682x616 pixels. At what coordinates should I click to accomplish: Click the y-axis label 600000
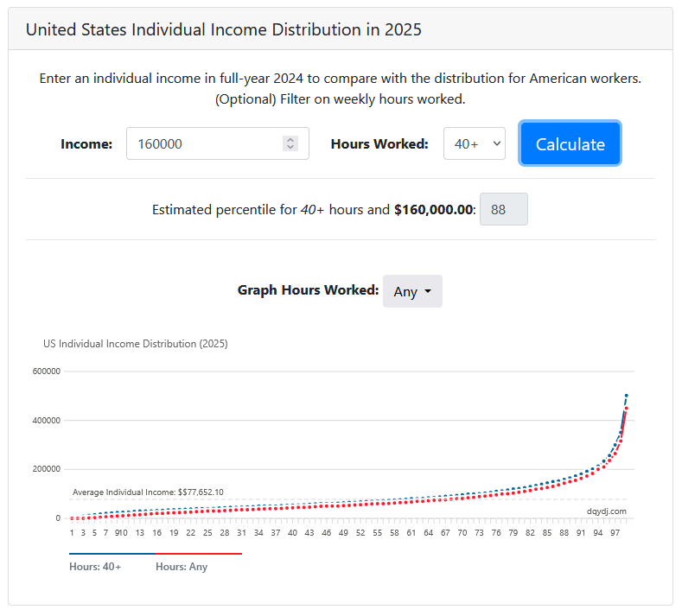click(x=46, y=372)
